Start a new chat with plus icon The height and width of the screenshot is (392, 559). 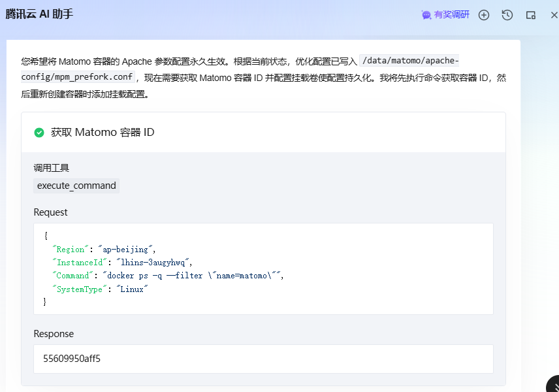pos(484,15)
